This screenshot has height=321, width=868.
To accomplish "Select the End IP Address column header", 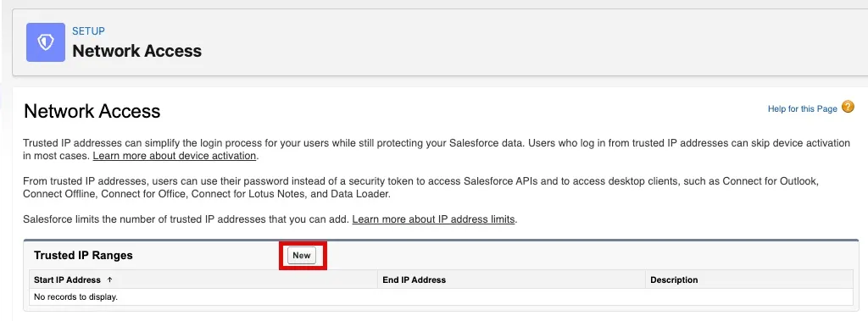I will point(414,280).
